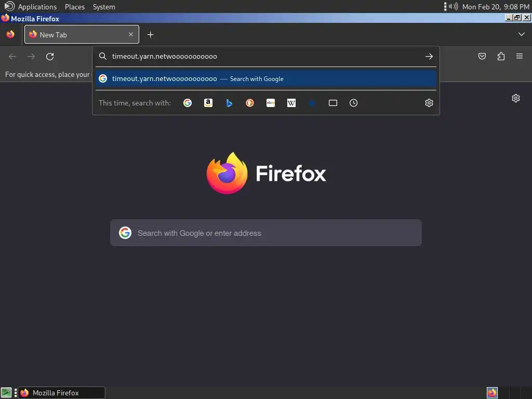Go forward one page
Screen dimensions: 532x399
(x=31, y=56)
